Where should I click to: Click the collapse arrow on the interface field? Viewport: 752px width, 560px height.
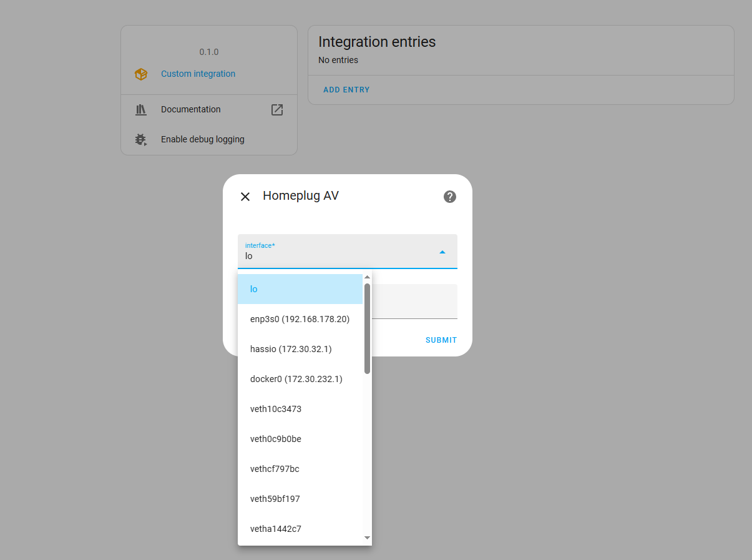tap(442, 251)
